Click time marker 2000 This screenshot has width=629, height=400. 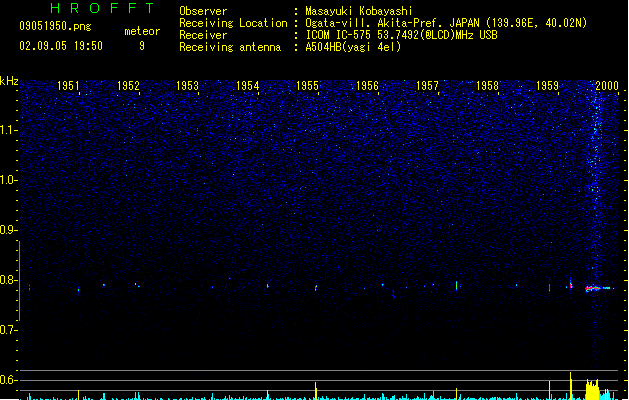point(607,86)
